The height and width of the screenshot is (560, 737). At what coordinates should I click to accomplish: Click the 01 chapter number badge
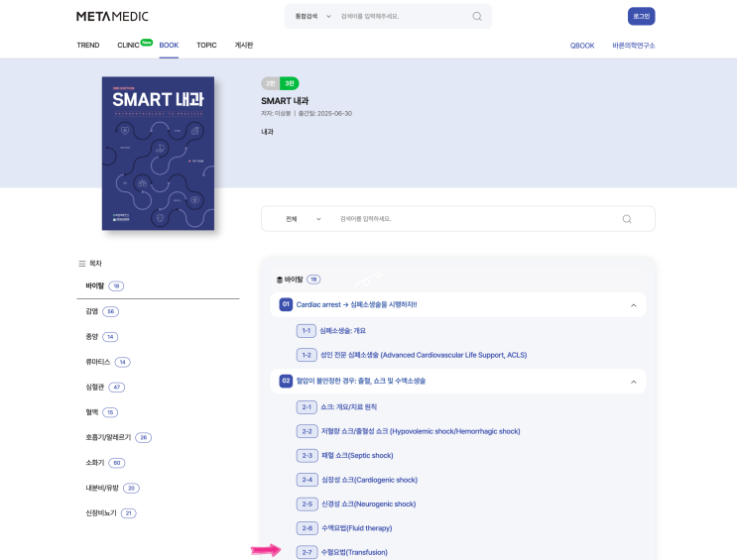pos(286,304)
